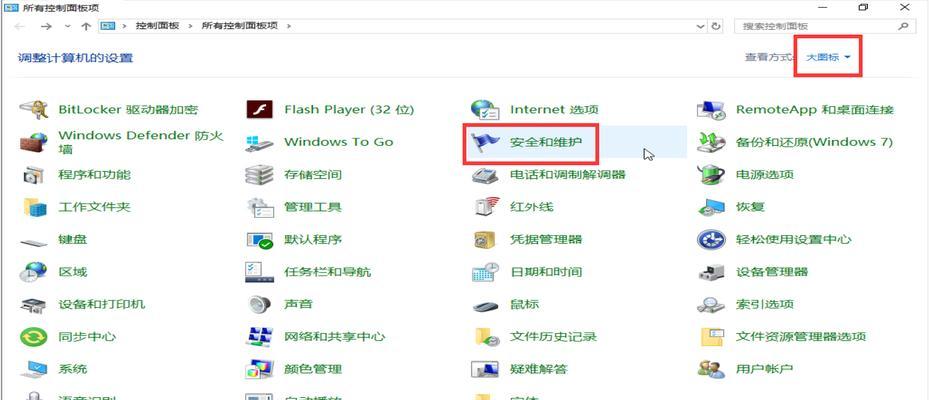Open the 电源选项 battery icon

coord(711,175)
